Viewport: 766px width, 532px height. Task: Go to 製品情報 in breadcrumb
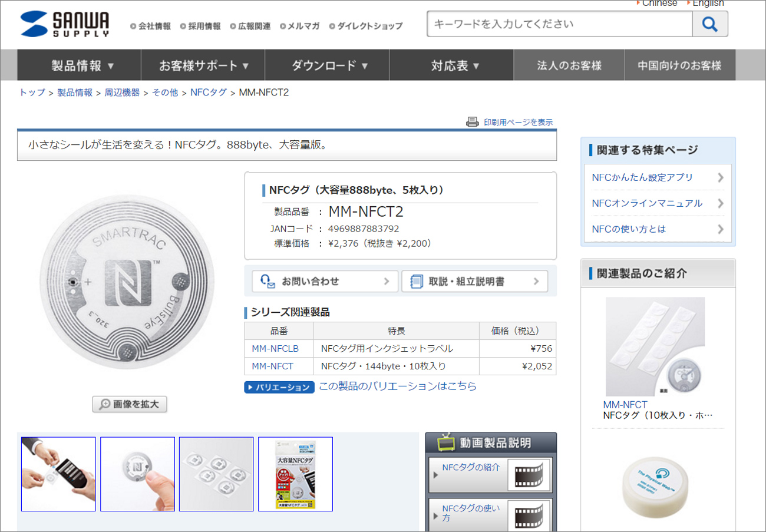(75, 92)
